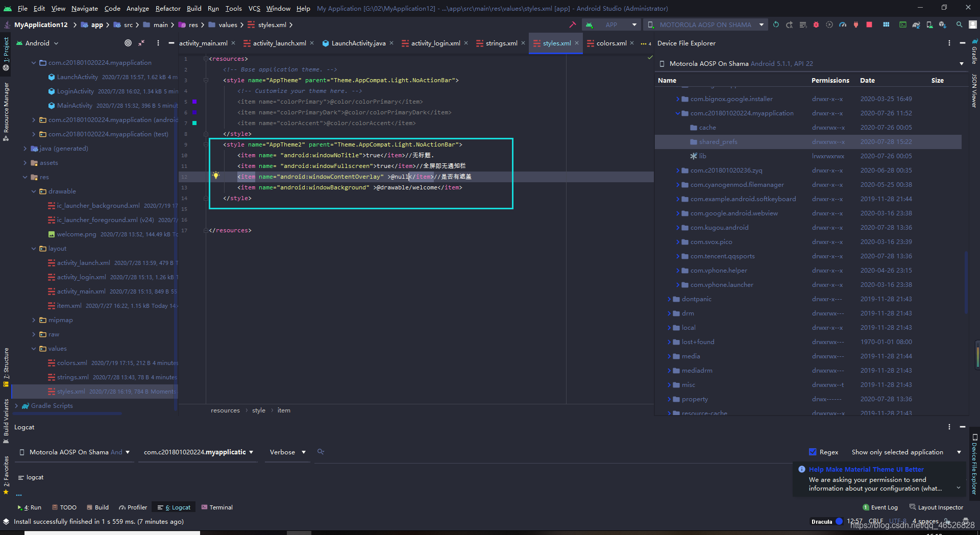Click colorPrimary color swatch in gutter
Image resolution: width=980 pixels, height=535 pixels.
click(x=194, y=102)
